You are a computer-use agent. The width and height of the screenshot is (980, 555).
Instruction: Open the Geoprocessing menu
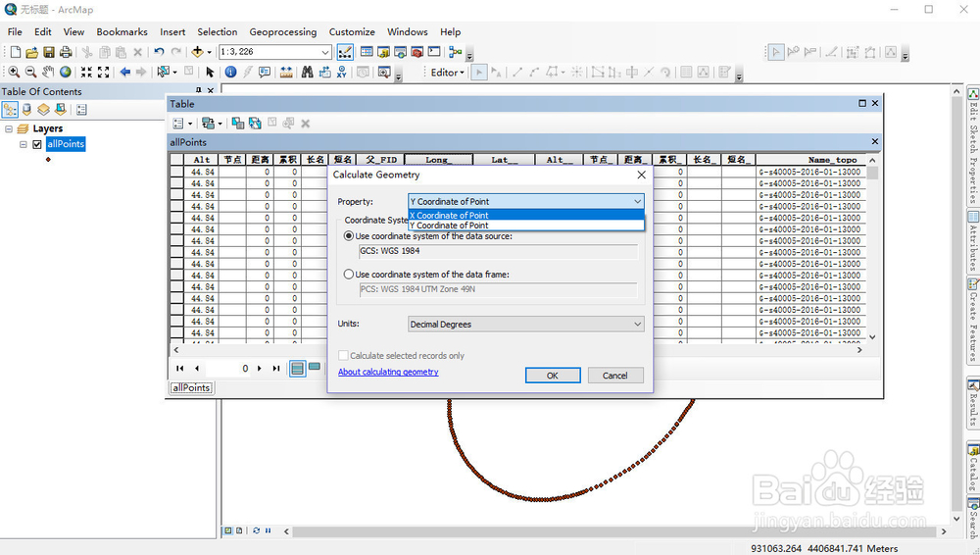[282, 32]
